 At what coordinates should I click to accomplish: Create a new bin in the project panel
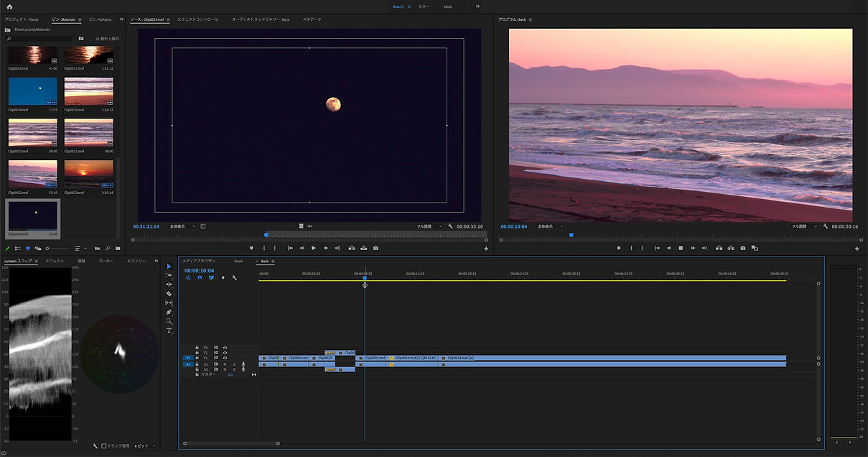(x=118, y=249)
